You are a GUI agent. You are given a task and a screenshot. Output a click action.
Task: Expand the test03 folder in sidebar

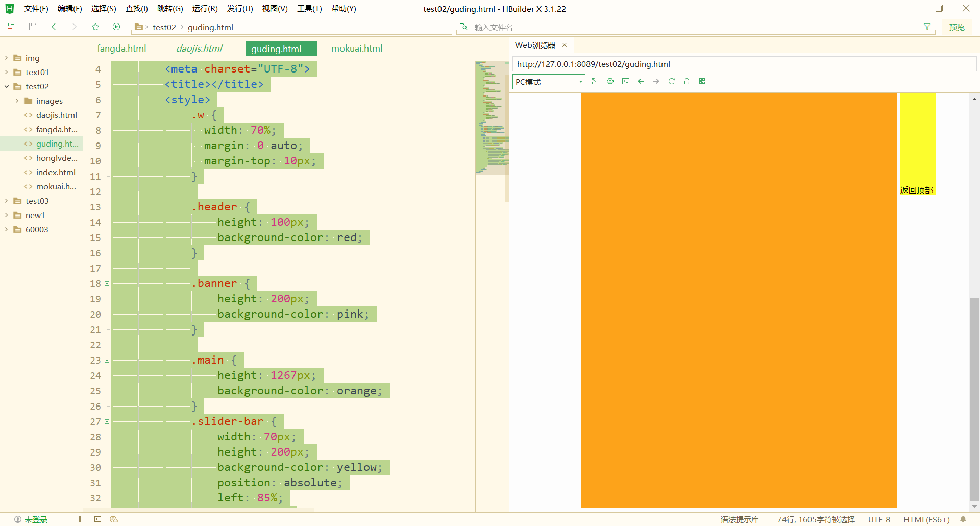tap(6, 201)
